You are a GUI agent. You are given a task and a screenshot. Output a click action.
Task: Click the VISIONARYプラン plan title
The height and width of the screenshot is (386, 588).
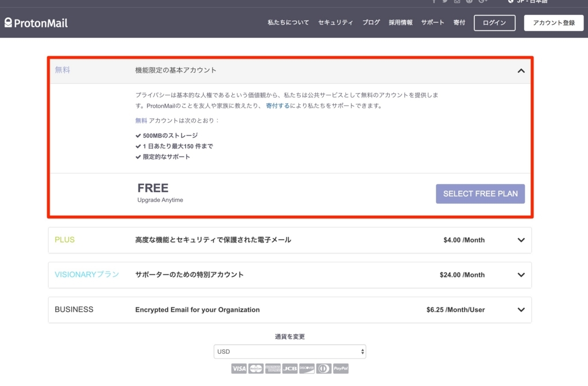[x=87, y=274]
